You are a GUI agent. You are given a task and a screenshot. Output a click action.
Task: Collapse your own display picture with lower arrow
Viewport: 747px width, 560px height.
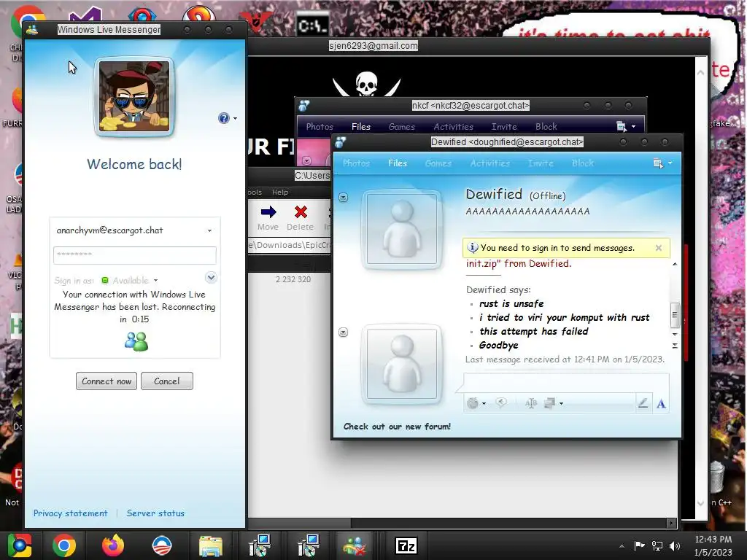[343, 332]
